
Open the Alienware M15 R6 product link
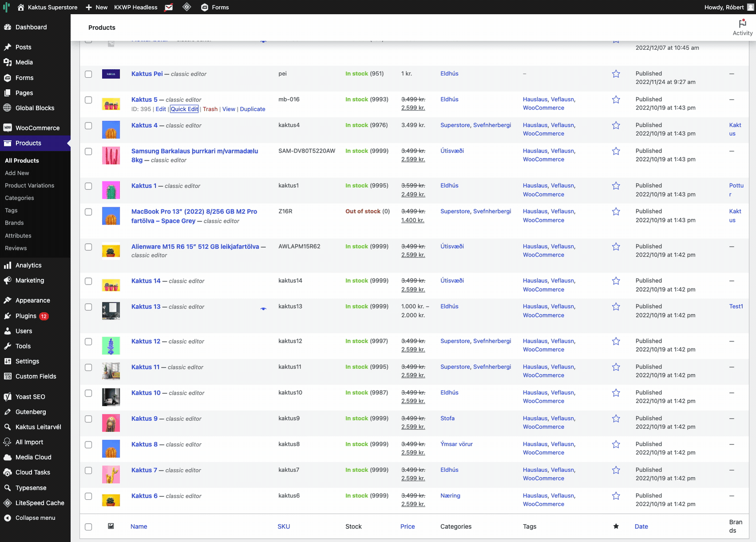click(195, 246)
